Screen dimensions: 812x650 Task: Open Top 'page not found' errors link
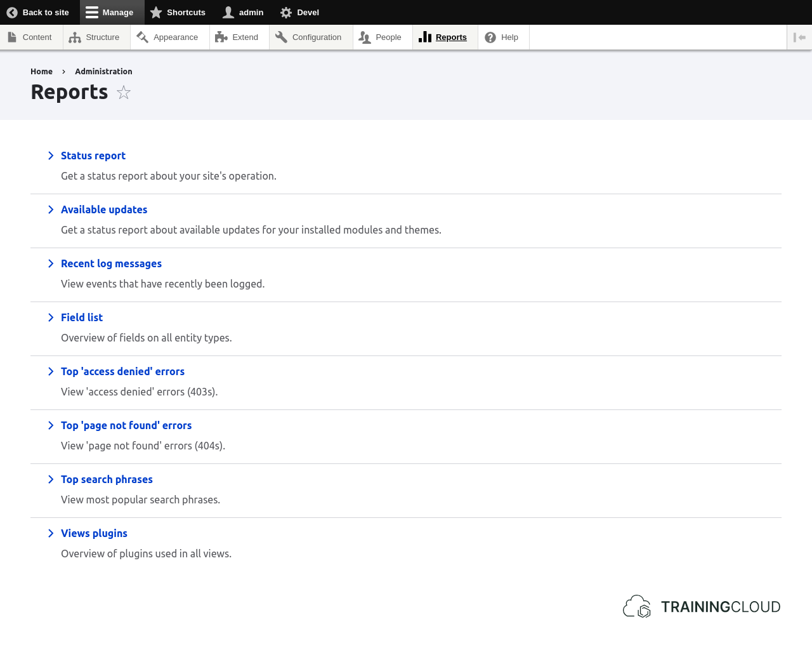click(126, 425)
